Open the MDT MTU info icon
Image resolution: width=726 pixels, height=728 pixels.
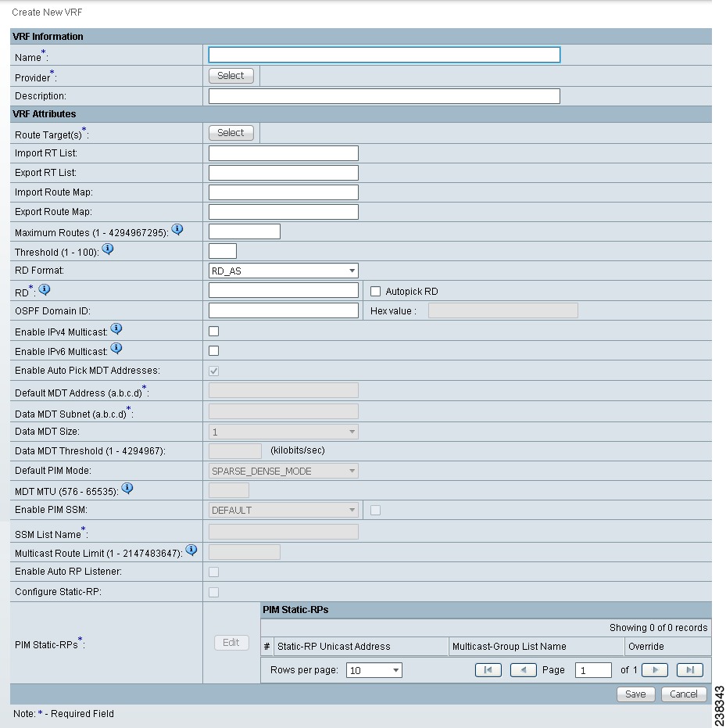click(x=127, y=489)
